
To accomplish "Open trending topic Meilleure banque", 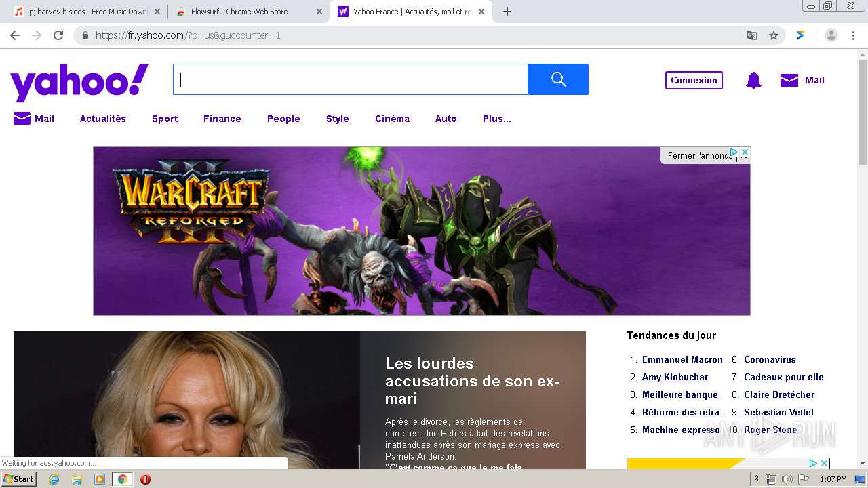I will tap(680, 394).
